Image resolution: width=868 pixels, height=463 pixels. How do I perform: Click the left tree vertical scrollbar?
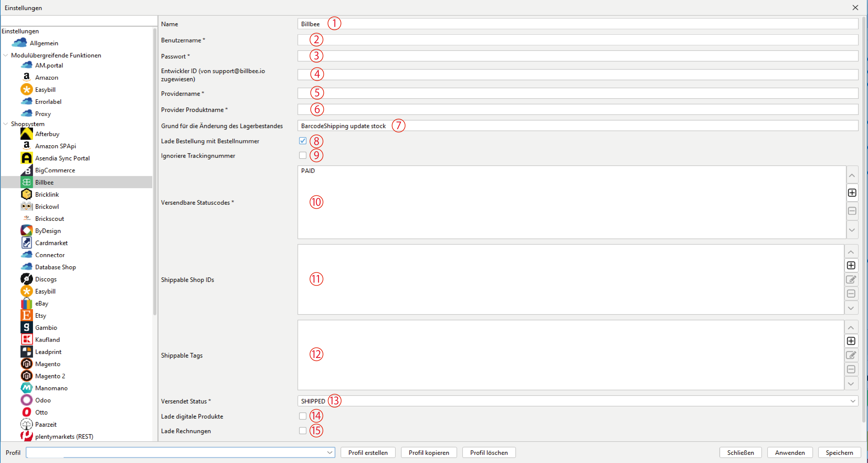(155, 172)
